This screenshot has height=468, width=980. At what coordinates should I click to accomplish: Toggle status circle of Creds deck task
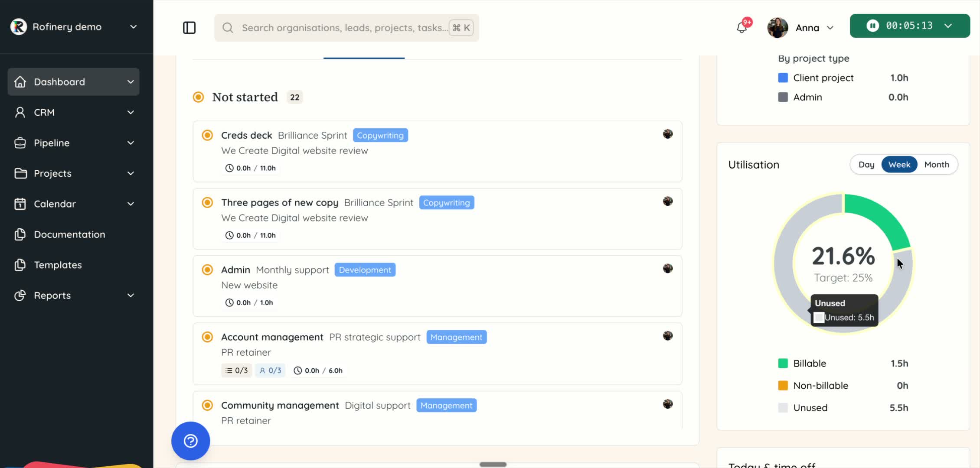[207, 135]
